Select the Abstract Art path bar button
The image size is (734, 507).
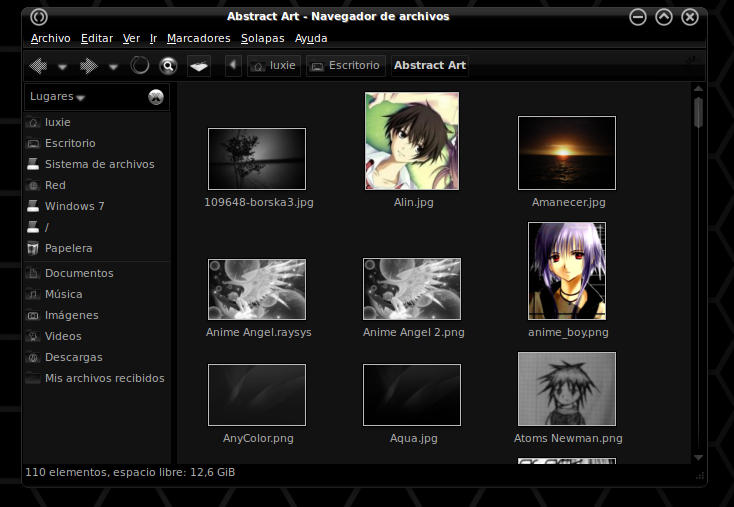point(430,66)
